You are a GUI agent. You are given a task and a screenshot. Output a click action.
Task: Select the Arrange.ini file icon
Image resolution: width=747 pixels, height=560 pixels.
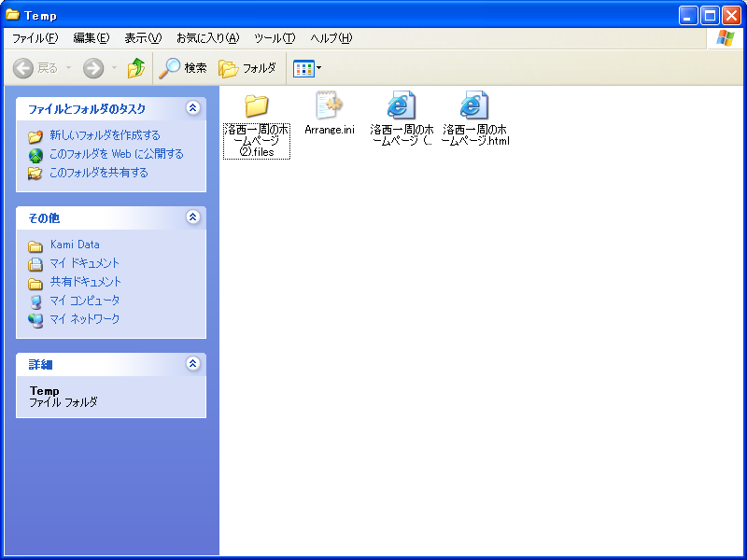329,105
